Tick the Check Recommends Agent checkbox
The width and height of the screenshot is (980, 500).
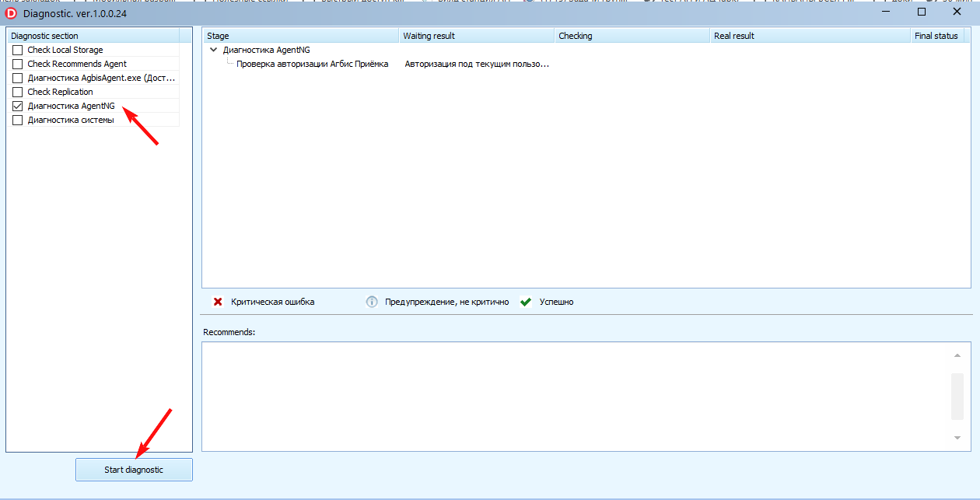(18, 64)
